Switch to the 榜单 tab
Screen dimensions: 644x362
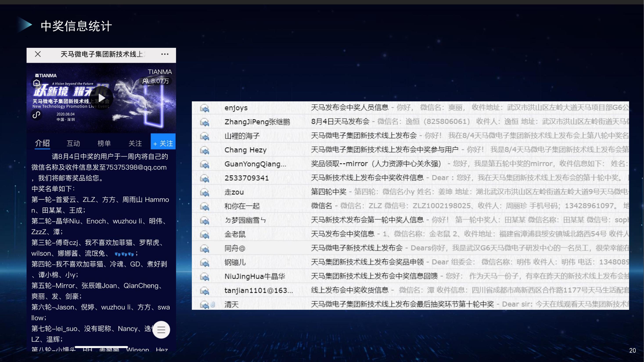click(104, 143)
